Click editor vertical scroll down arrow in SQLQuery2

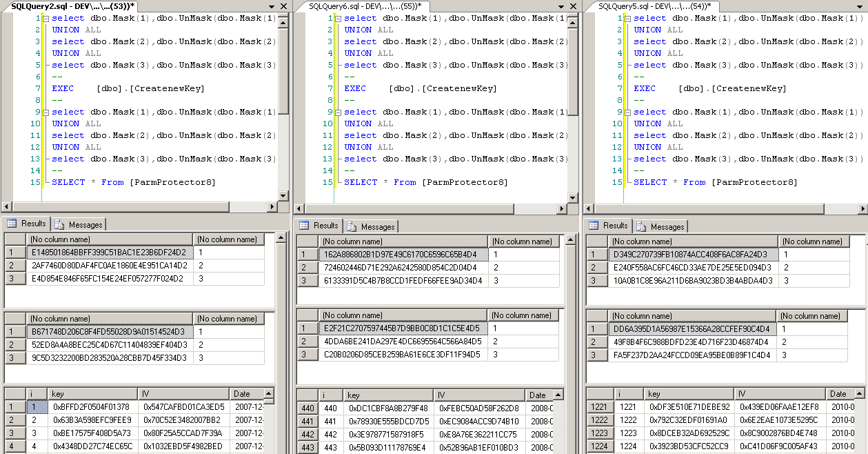pos(283,195)
